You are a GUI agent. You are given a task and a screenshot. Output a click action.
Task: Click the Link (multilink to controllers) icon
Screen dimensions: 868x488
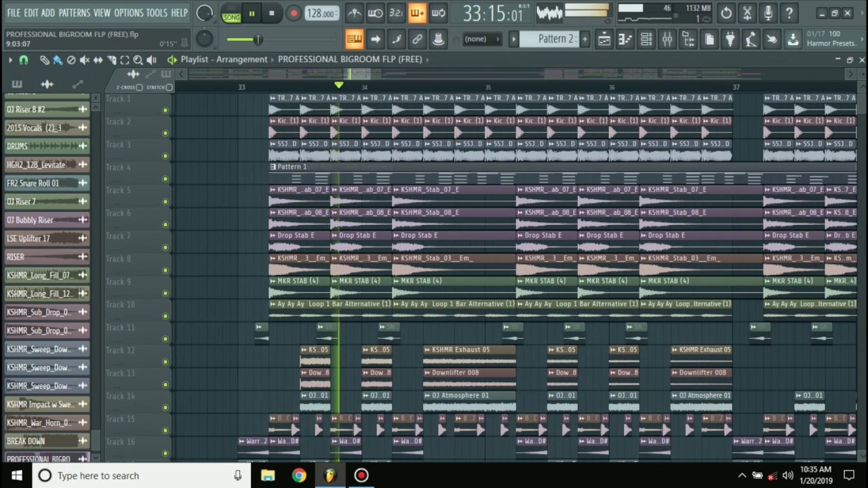(417, 39)
